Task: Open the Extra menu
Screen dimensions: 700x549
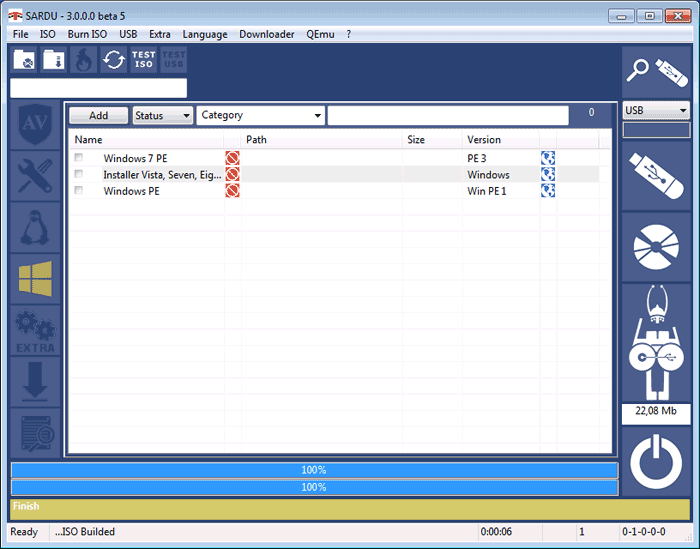Action: (x=160, y=34)
